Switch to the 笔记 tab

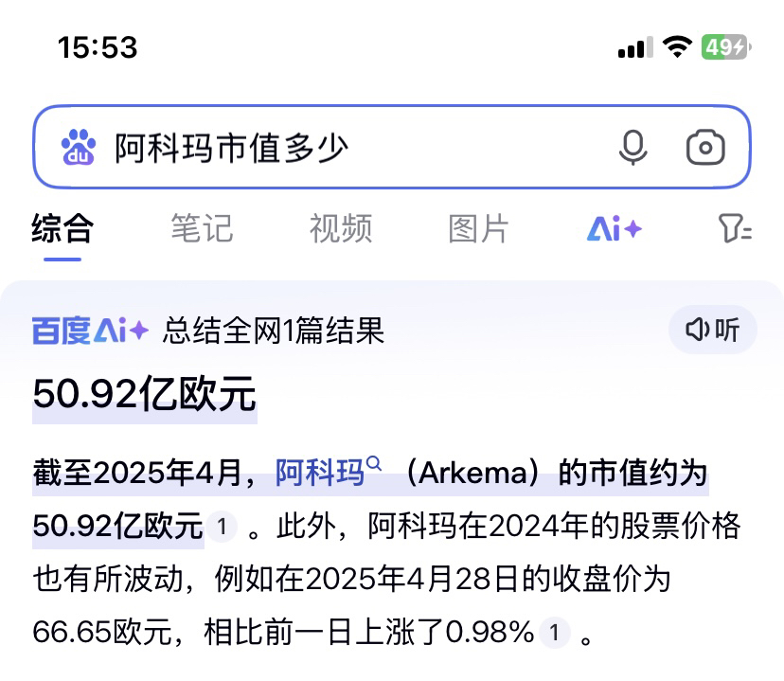(x=202, y=229)
